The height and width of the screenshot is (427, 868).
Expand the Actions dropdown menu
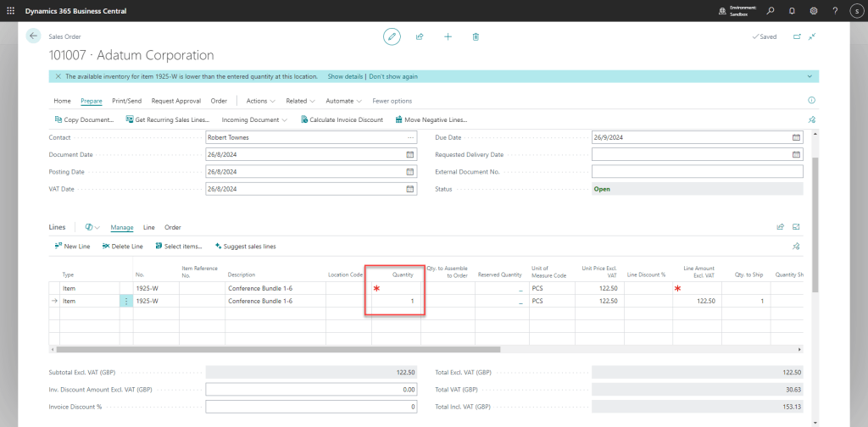point(260,101)
